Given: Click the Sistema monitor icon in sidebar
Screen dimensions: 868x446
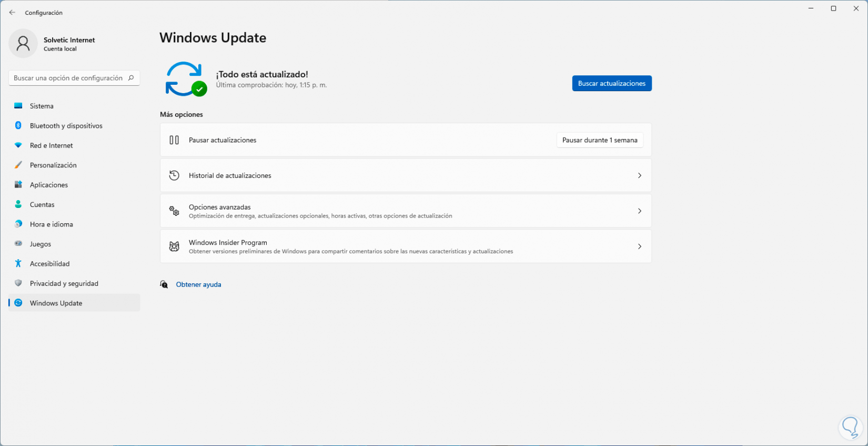Looking at the screenshot, I should (x=18, y=106).
